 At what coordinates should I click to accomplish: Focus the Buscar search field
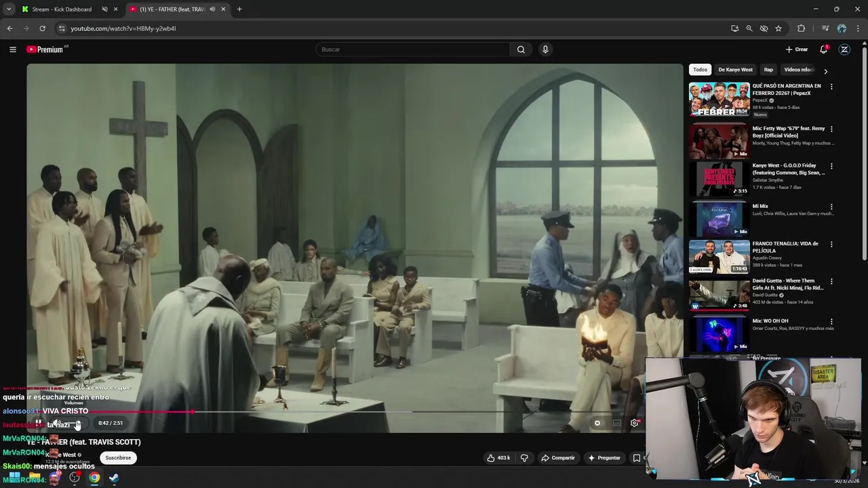412,49
